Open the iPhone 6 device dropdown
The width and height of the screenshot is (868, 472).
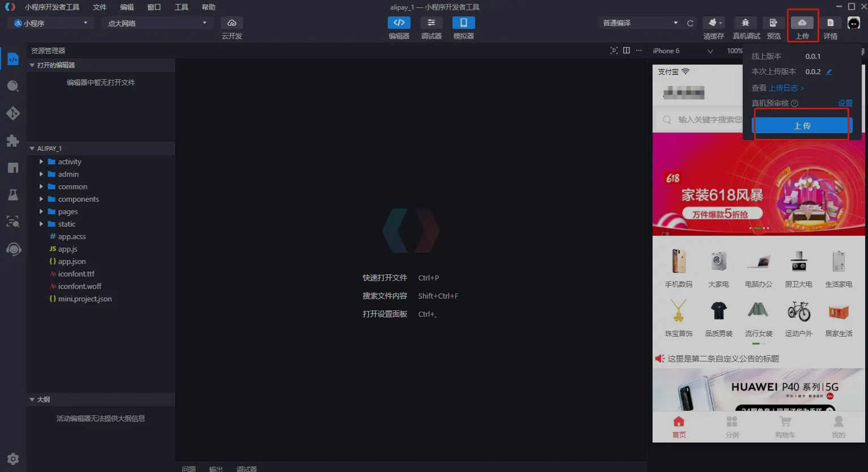pyautogui.click(x=683, y=51)
